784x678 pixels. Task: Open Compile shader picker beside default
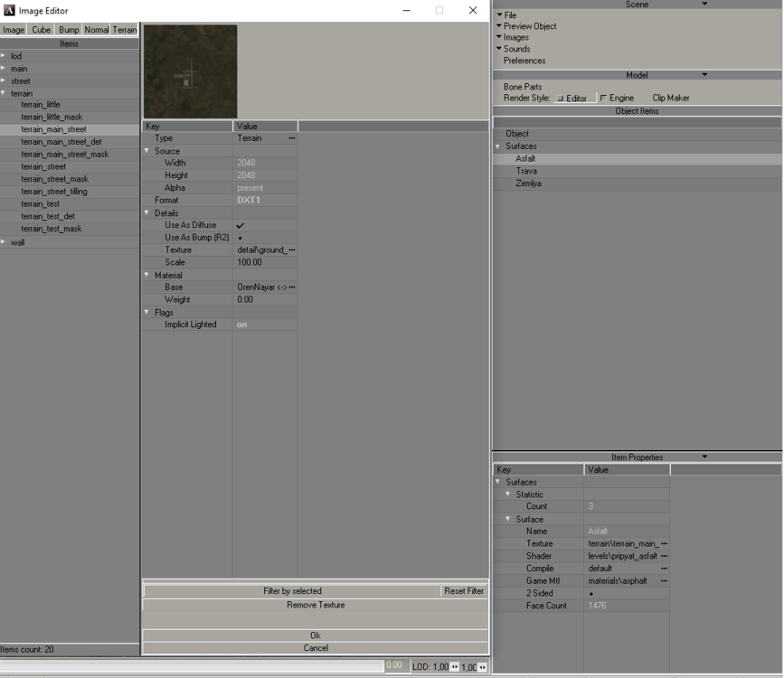click(664, 569)
